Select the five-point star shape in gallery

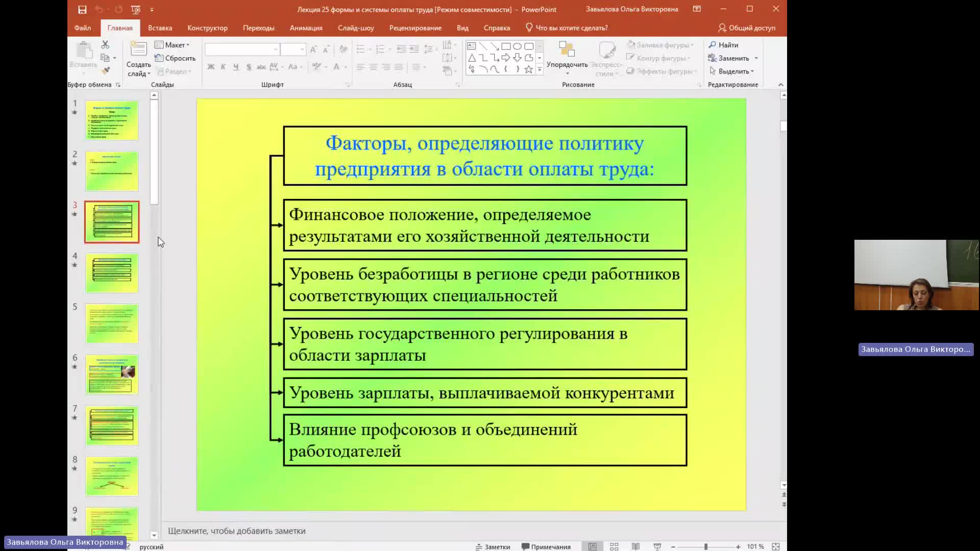coord(529,69)
